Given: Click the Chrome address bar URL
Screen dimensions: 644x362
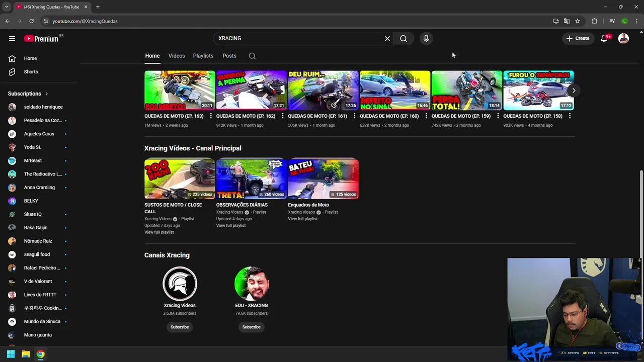Looking at the screenshot, I should tap(85, 21).
